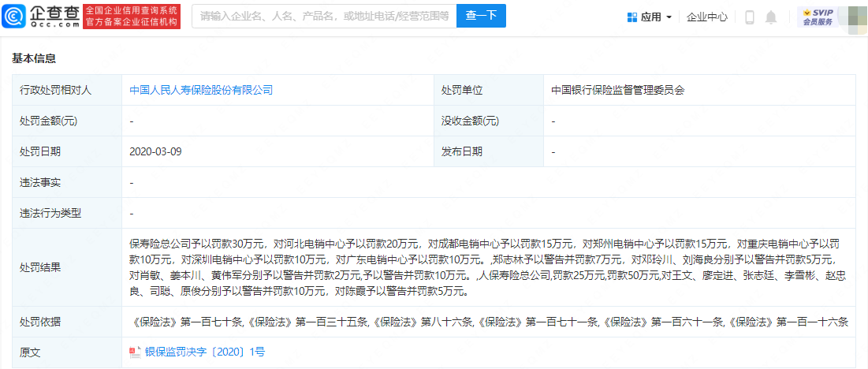Click the 处罚结果 paragraph starting 保寿险总公司
Viewport: 868px width, 369px height.
coord(489,267)
